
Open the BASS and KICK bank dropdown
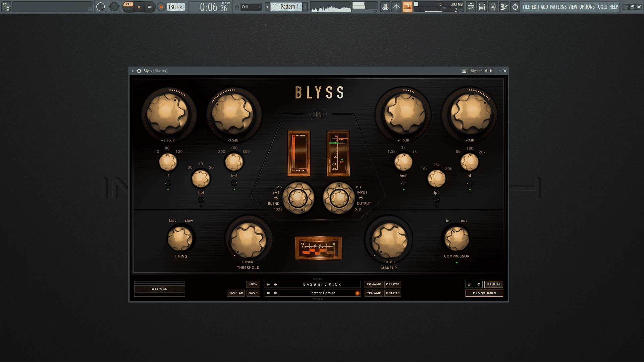320,284
